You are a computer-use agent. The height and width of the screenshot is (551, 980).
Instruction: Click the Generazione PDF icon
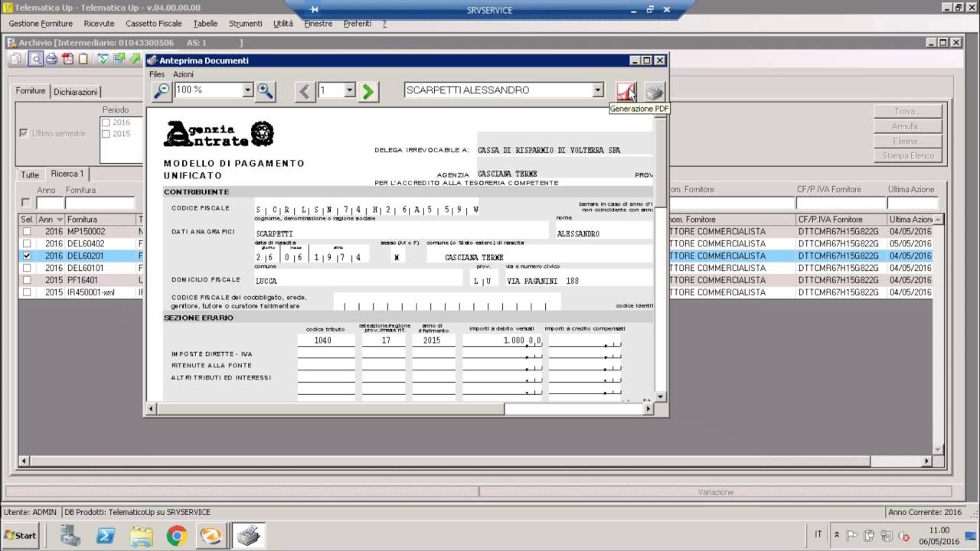[627, 91]
